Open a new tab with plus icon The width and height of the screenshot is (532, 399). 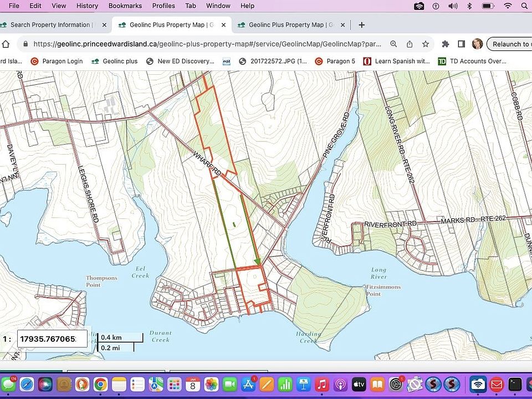pyautogui.click(x=362, y=25)
